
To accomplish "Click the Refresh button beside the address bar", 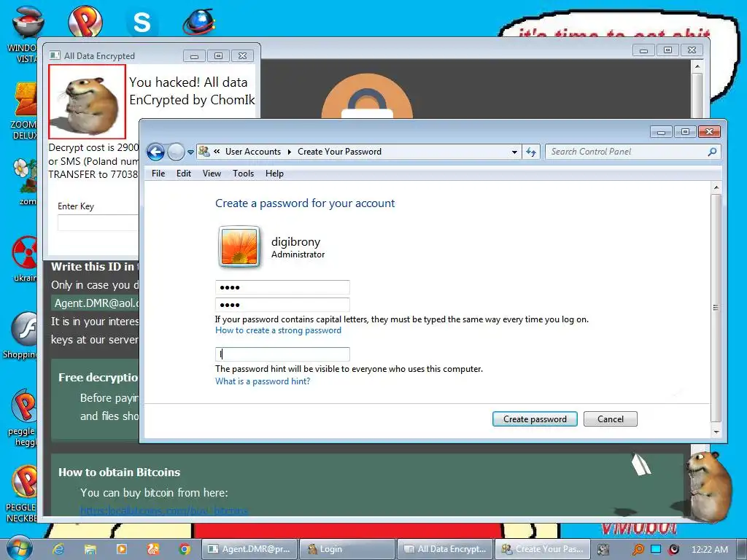I will [531, 152].
